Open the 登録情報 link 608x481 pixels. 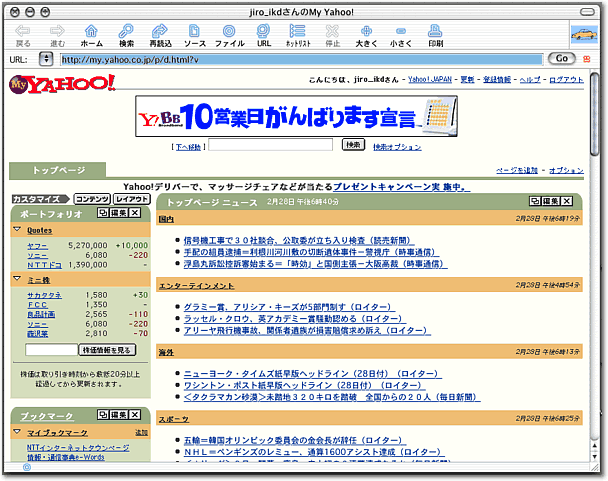click(497, 80)
